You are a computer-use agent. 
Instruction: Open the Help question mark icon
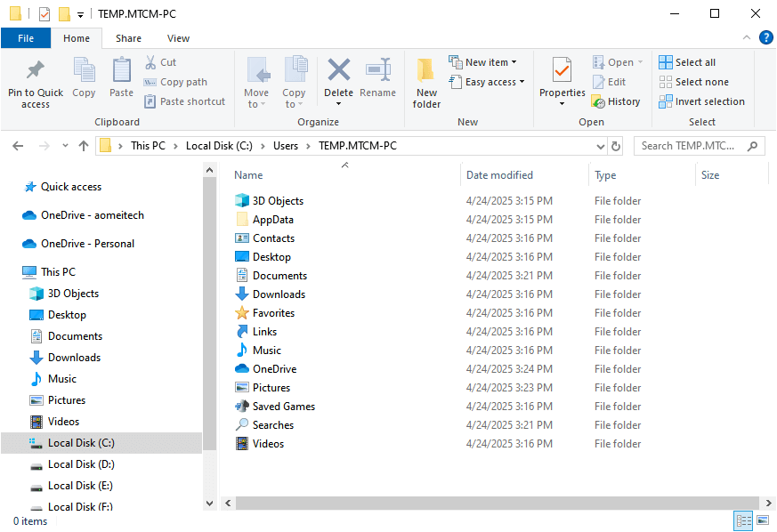pyautogui.click(x=765, y=37)
